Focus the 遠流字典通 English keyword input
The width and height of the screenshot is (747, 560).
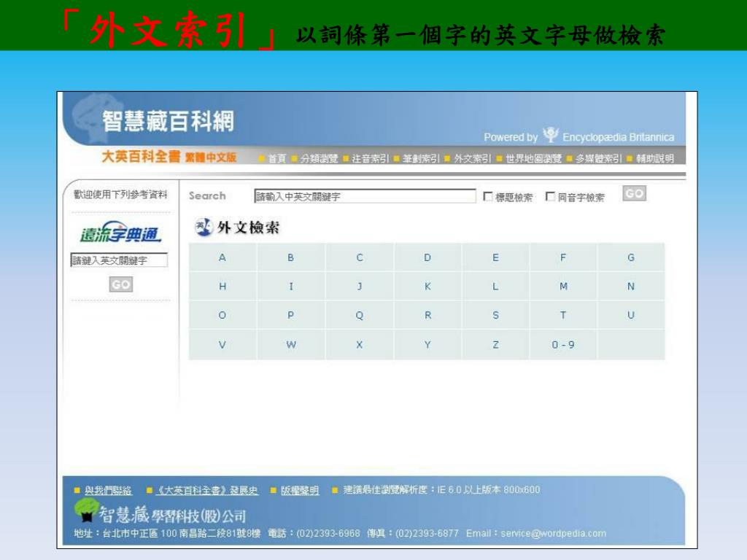119,260
